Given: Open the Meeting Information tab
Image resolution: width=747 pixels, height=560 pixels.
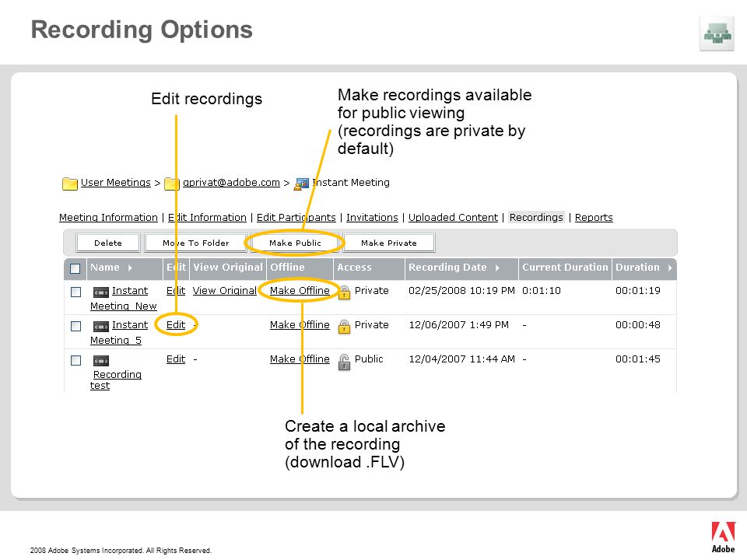Looking at the screenshot, I should click(108, 218).
